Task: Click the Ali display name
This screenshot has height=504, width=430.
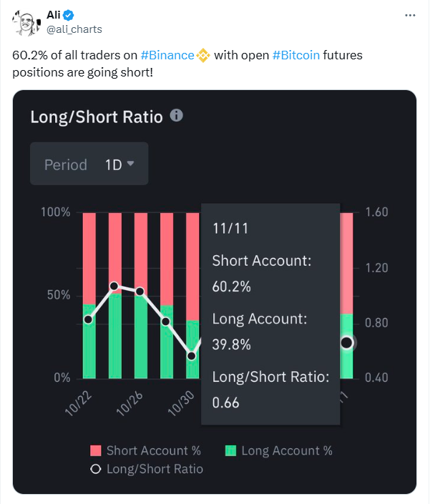Action: (x=54, y=15)
